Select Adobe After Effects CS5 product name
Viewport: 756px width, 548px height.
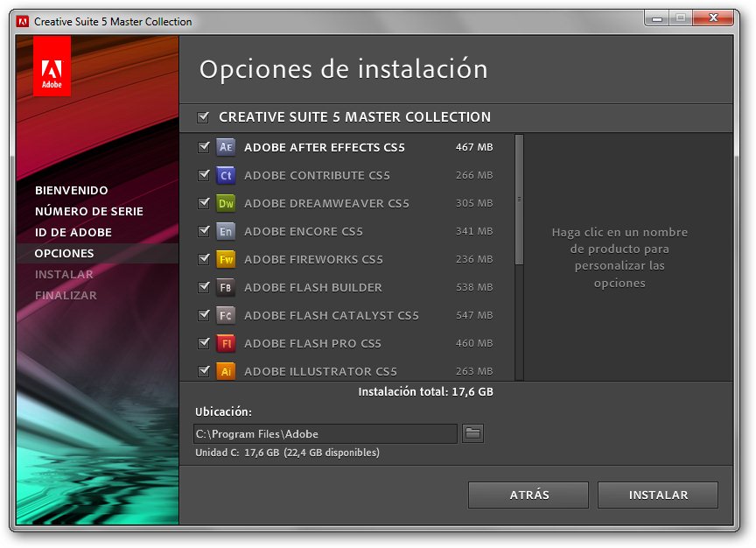click(x=325, y=147)
